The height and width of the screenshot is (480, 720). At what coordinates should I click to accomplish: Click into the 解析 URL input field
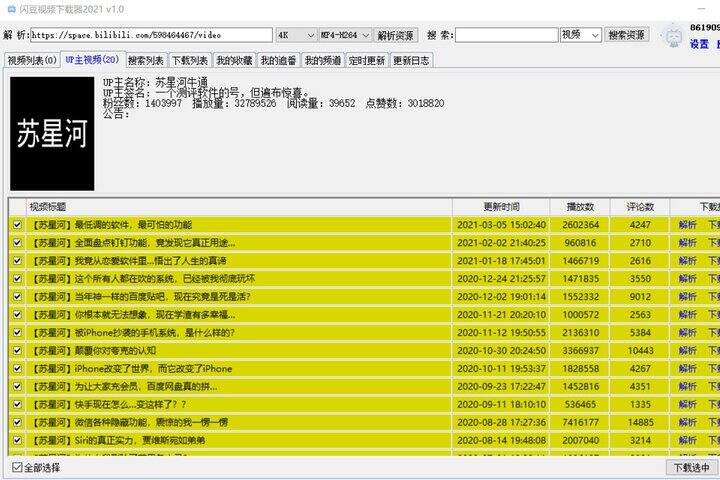151,35
